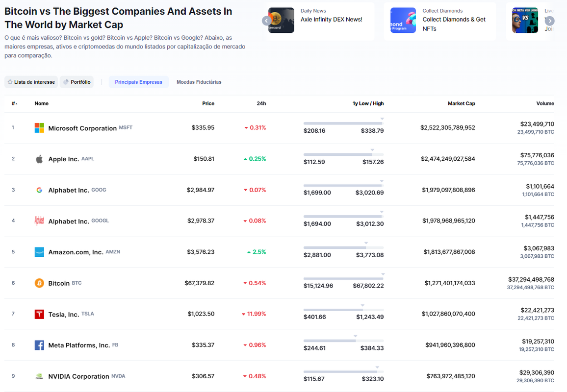567x392 pixels.
Task: Open the Daily News banner thumbnail
Action: [282, 20]
